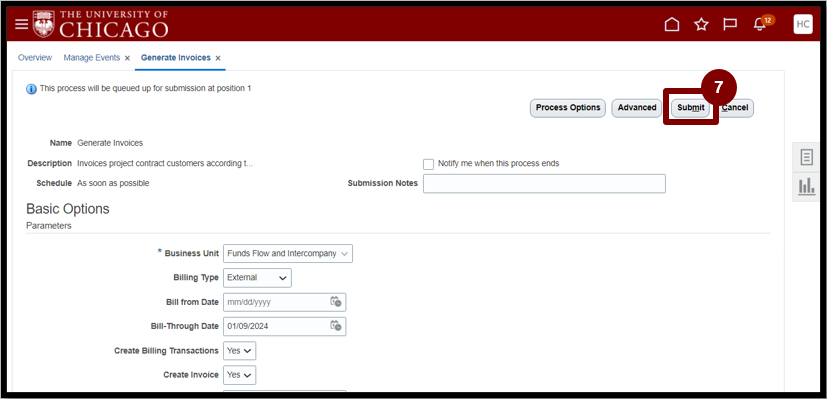Viewport: 827px width, 399px height.
Task: Open Create Billing Transactions dropdown
Action: [239, 351]
